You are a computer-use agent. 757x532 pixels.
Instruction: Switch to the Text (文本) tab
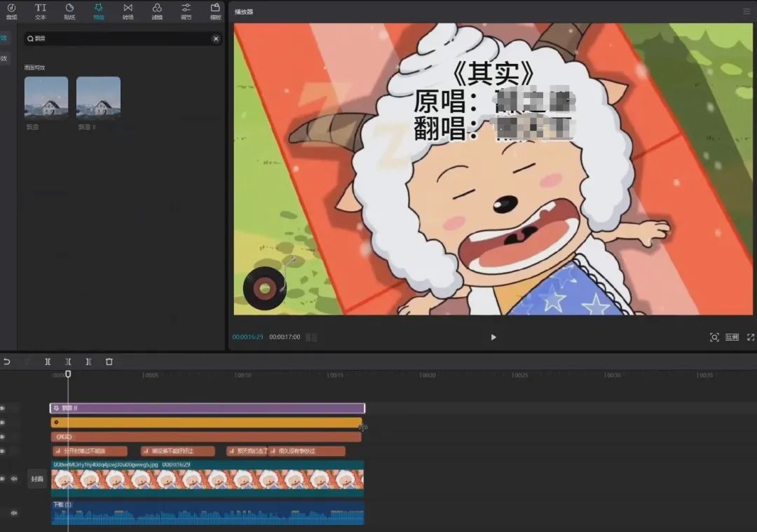pos(41,11)
